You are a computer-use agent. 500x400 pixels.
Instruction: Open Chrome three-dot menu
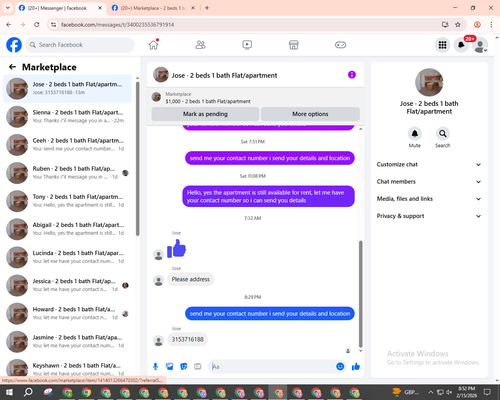[491, 25]
